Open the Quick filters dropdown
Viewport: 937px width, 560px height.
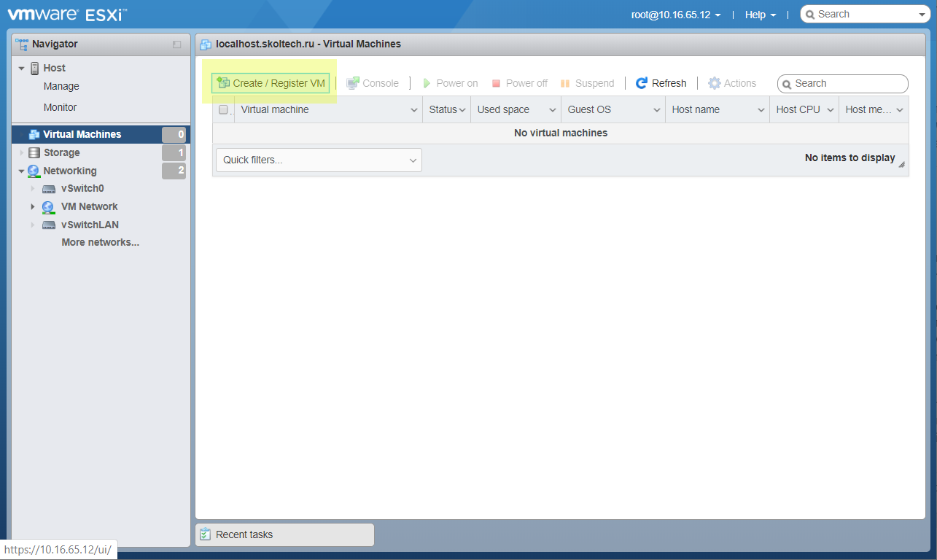(x=319, y=160)
